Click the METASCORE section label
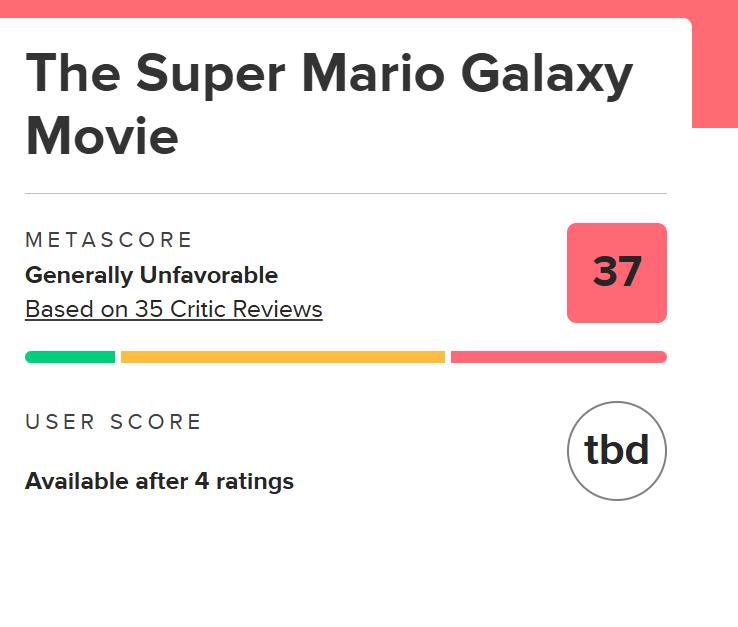Viewport: 738px width, 627px height. click(108, 240)
